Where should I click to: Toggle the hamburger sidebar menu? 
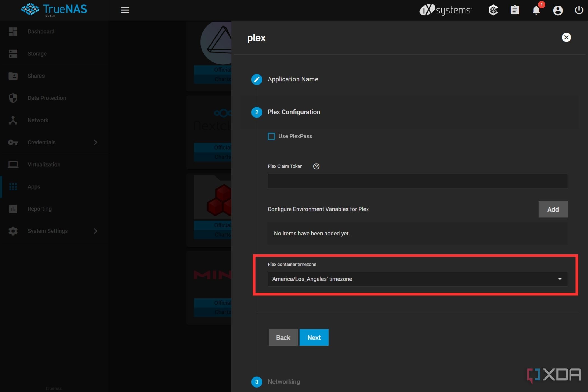point(125,10)
